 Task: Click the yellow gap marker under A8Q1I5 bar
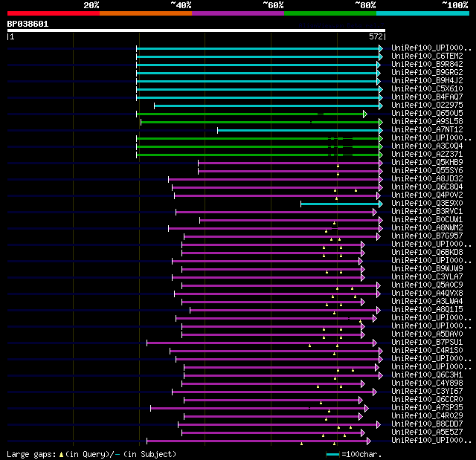334,314
